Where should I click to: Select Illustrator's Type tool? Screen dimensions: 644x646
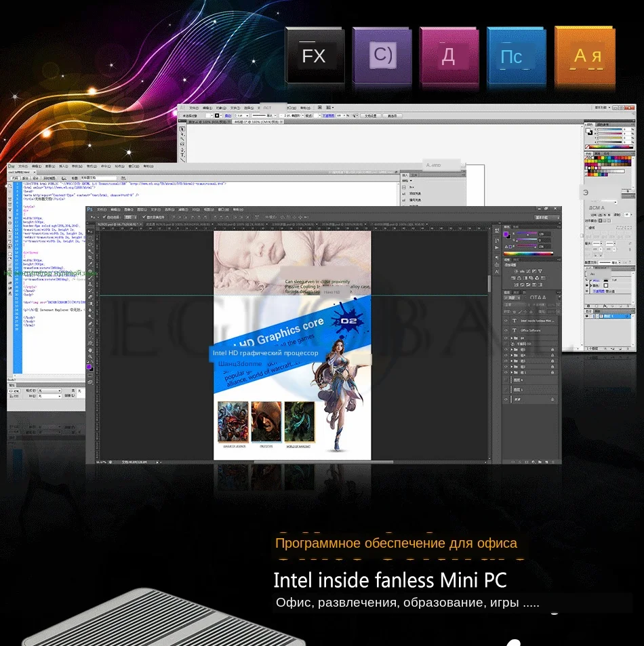click(x=182, y=155)
